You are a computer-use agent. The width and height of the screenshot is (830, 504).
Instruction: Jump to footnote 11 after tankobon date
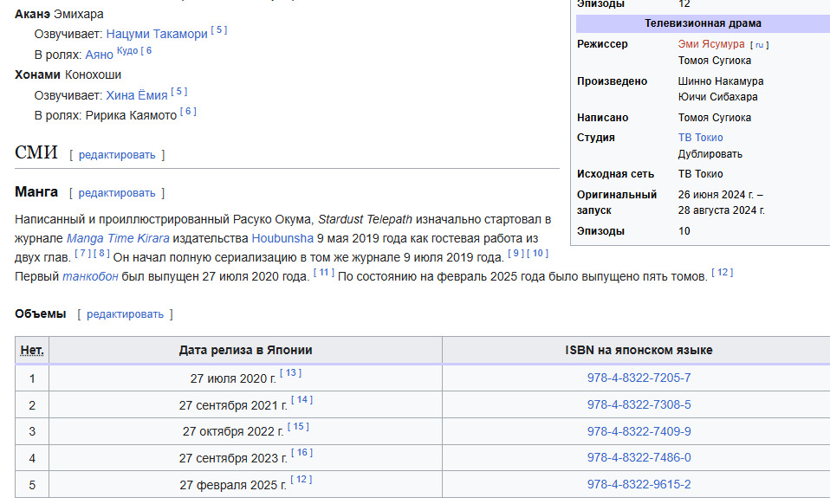(x=323, y=273)
